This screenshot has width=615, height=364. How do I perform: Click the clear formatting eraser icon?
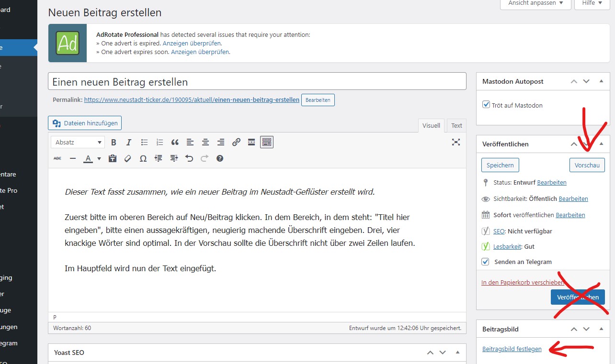tap(127, 158)
